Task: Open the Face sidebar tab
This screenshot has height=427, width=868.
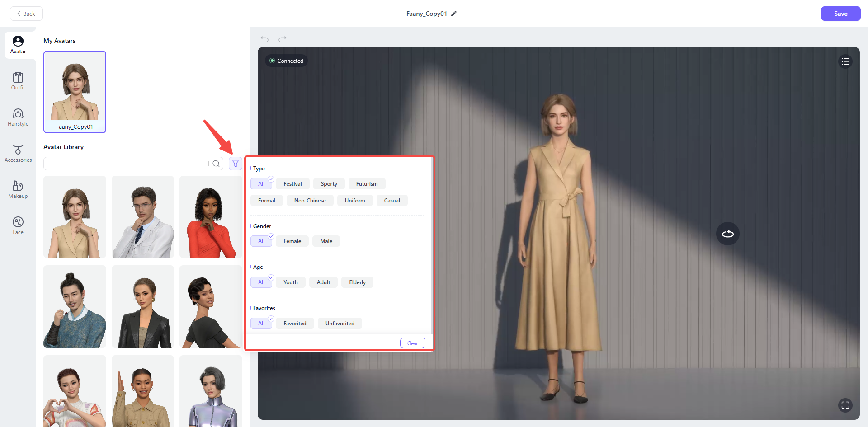Action: click(18, 226)
